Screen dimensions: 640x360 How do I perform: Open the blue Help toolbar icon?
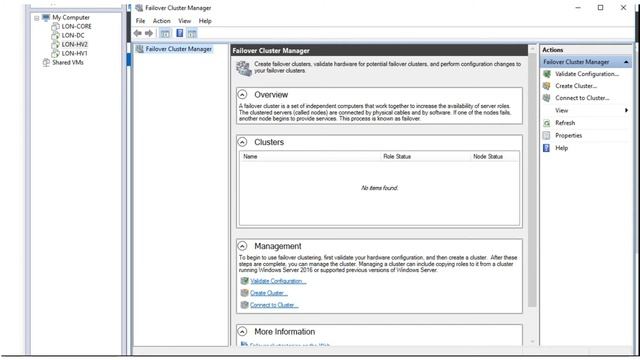pyautogui.click(x=180, y=33)
